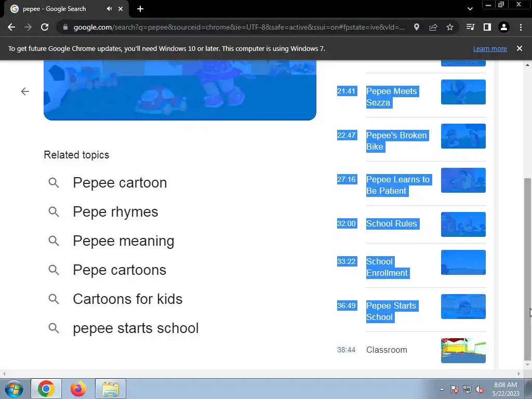Reload the current page
Image resolution: width=532 pixels, height=399 pixels.
click(45, 27)
